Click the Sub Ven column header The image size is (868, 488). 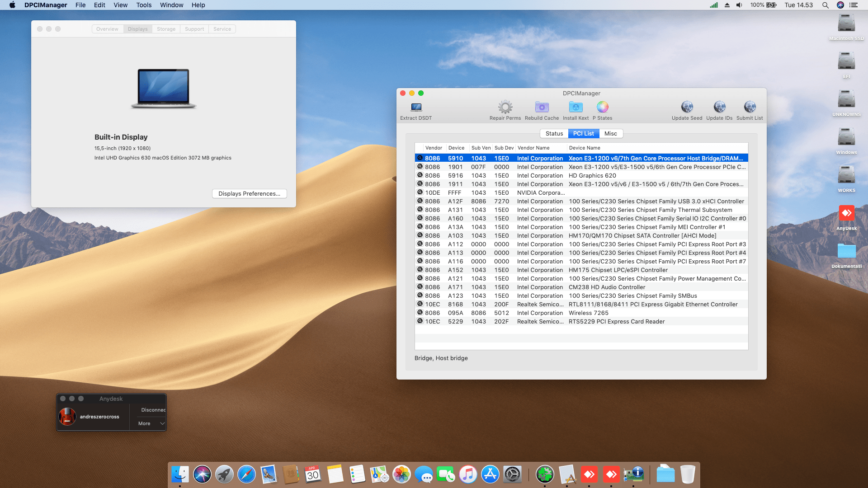481,148
